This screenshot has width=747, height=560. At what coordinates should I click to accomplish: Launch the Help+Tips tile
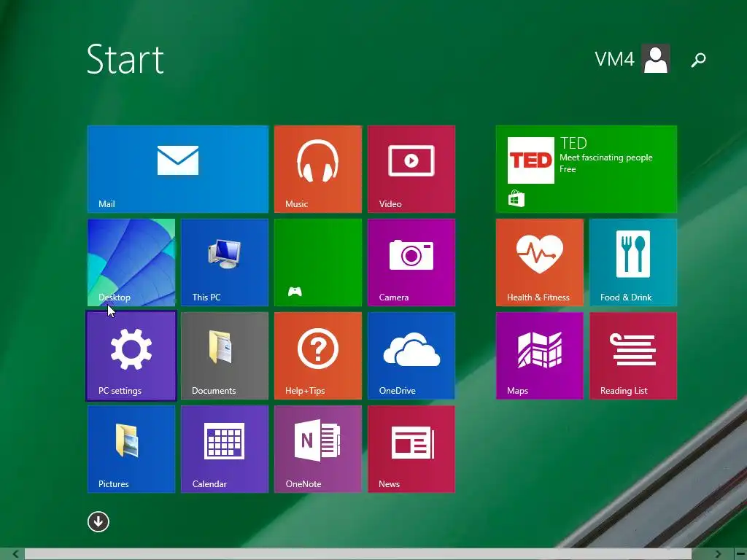[318, 356]
